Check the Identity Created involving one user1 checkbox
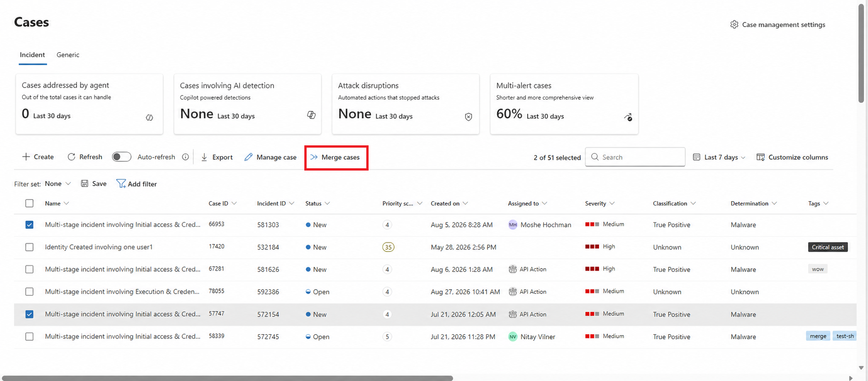868x381 pixels. pos(29,247)
